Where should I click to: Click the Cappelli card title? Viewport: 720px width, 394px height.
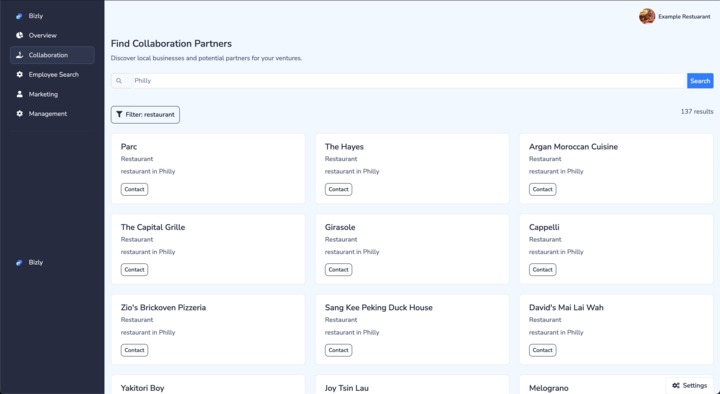coord(544,227)
